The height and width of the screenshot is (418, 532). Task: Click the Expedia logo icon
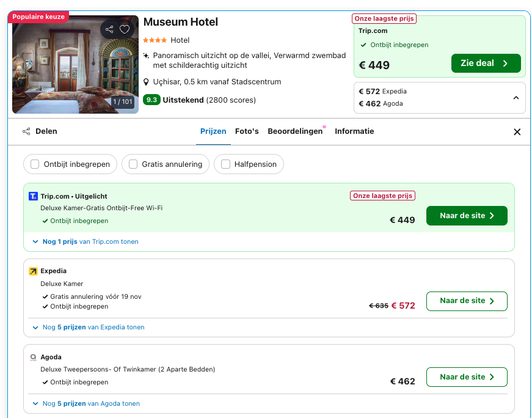(33, 271)
